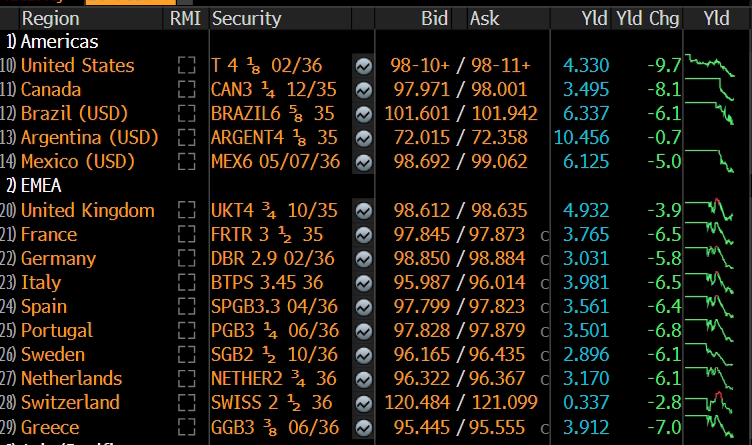
Task: Open the chart icon for SWISS 2 1/2 36
Action: [364, 403]
